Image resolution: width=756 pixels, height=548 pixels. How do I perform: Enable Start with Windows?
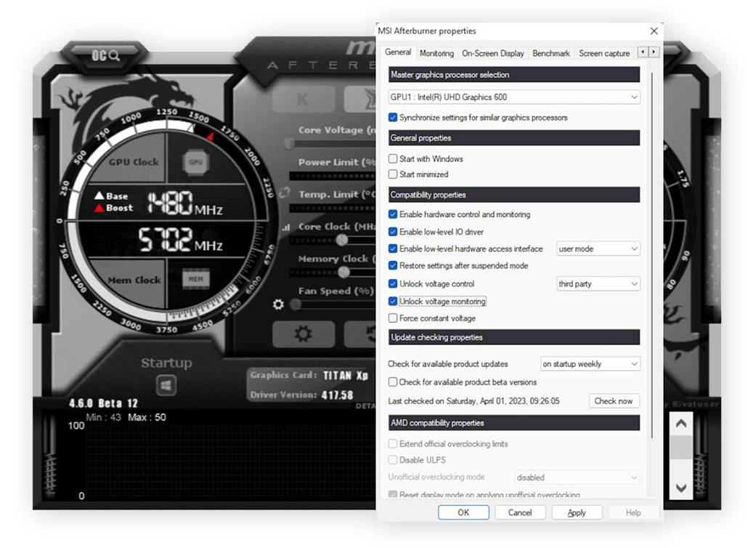point(393,158)
